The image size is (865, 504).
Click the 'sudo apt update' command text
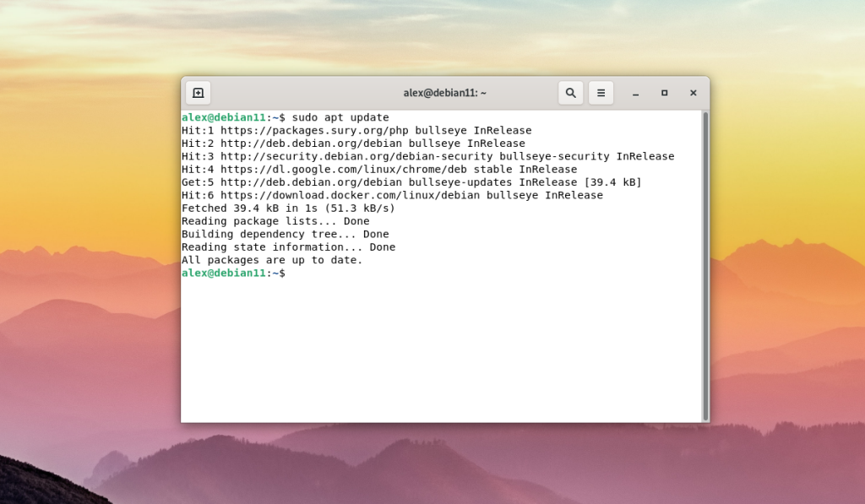(340, 117)
